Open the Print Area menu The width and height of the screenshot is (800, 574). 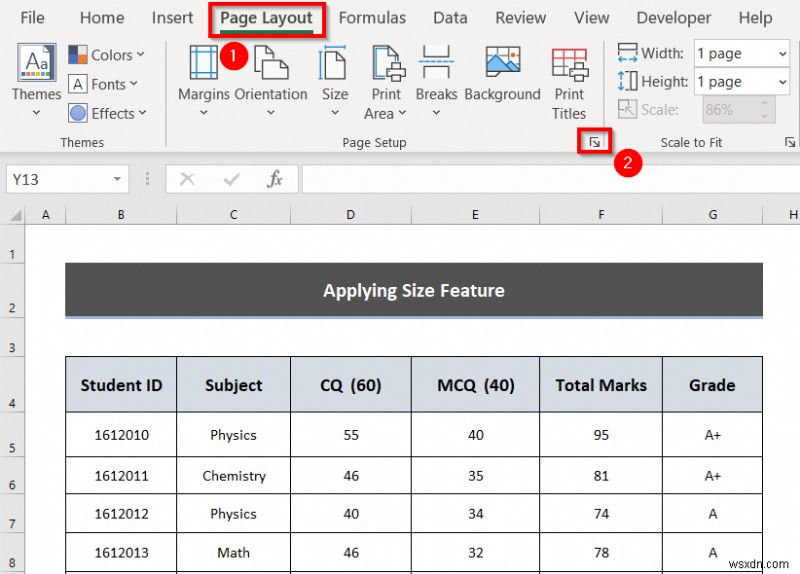tap(386, 83)
